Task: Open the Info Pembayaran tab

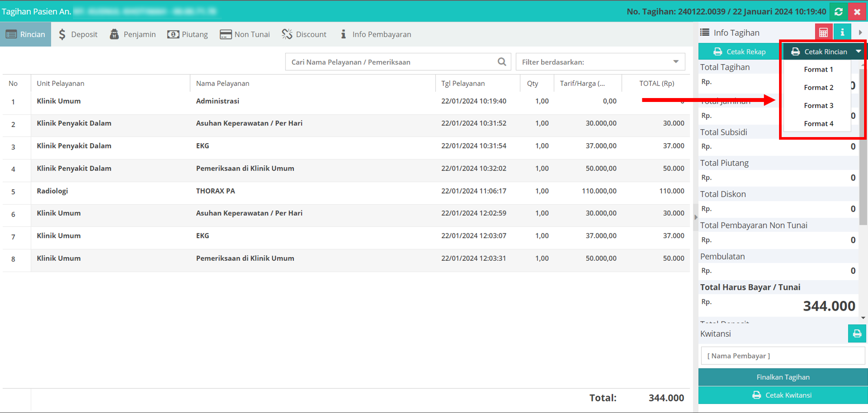Action: point(376,34)
